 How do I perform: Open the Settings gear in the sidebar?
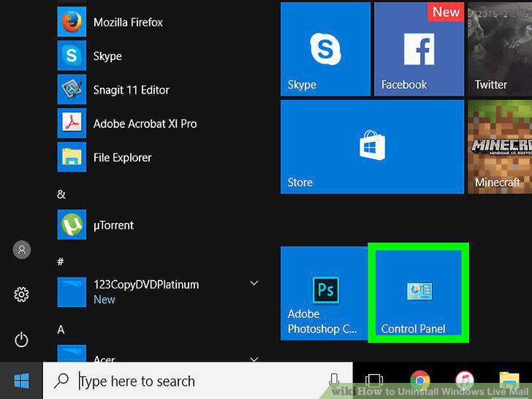[21, 294]
